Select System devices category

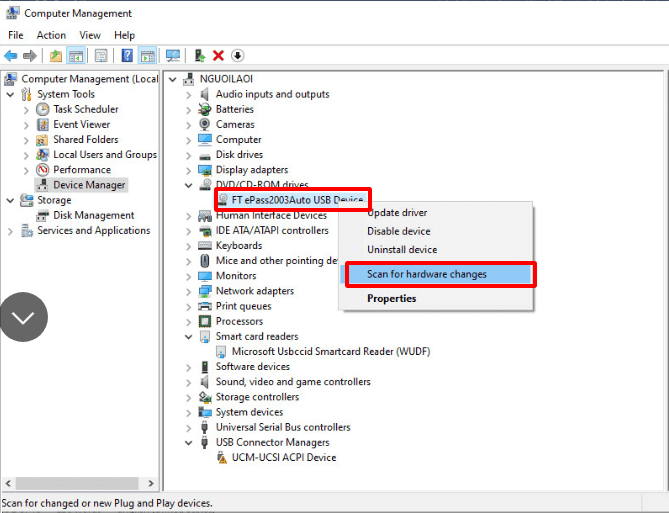coord(249,412)
